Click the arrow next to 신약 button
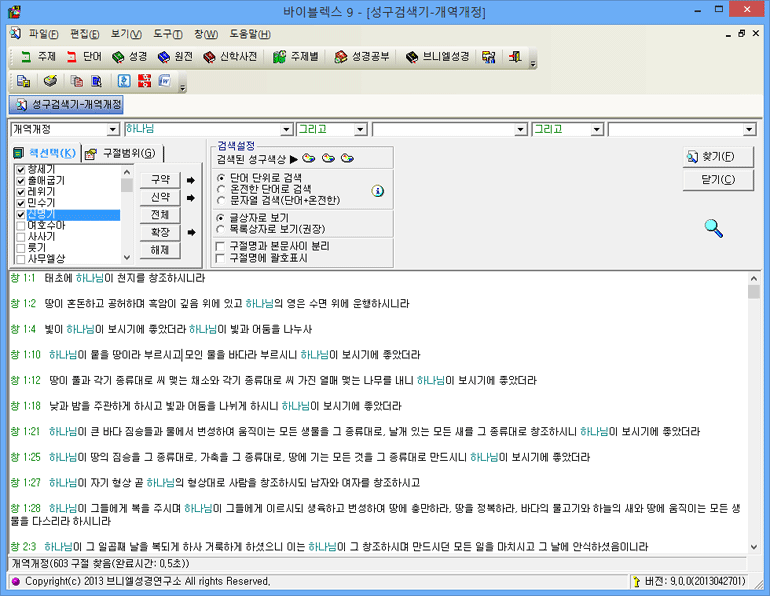The width and height of the screenshot is (770, 596). (191, 198)
